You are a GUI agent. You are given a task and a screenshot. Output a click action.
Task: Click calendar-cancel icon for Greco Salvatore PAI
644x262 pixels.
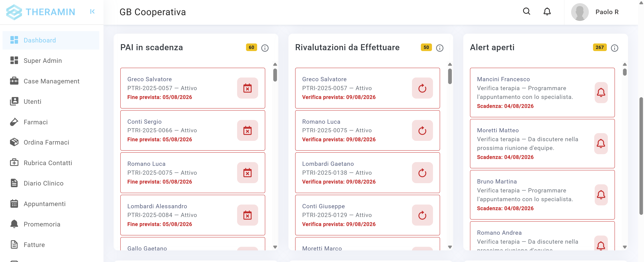point(248,88)
